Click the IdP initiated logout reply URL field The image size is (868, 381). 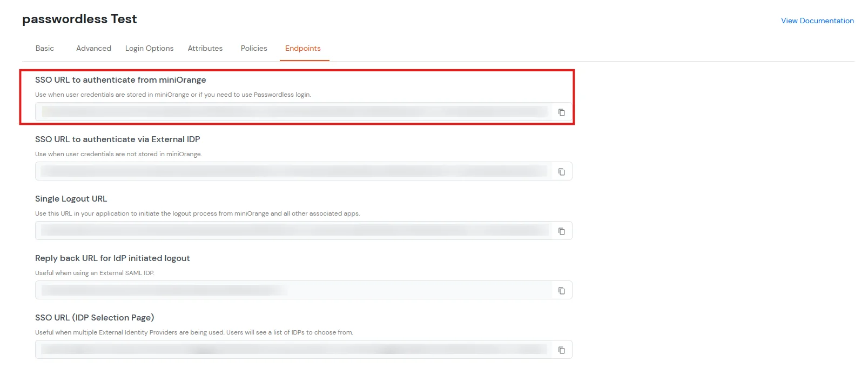pos(304,290)
